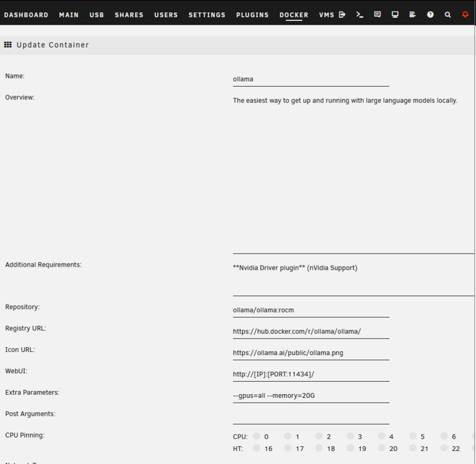
Task: Go to the Main tab
Action: click(x=69, y=15)
